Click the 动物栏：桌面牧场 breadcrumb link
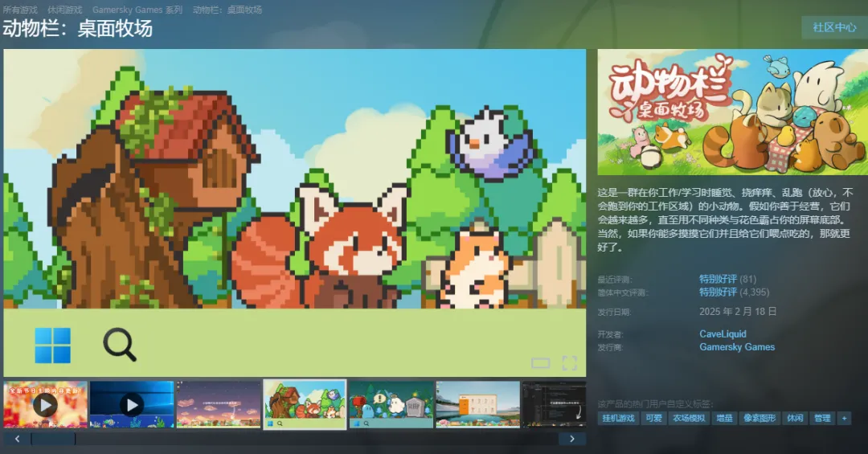Image resolution: width=868 pixels, height=454 pixels. [227, 10]
